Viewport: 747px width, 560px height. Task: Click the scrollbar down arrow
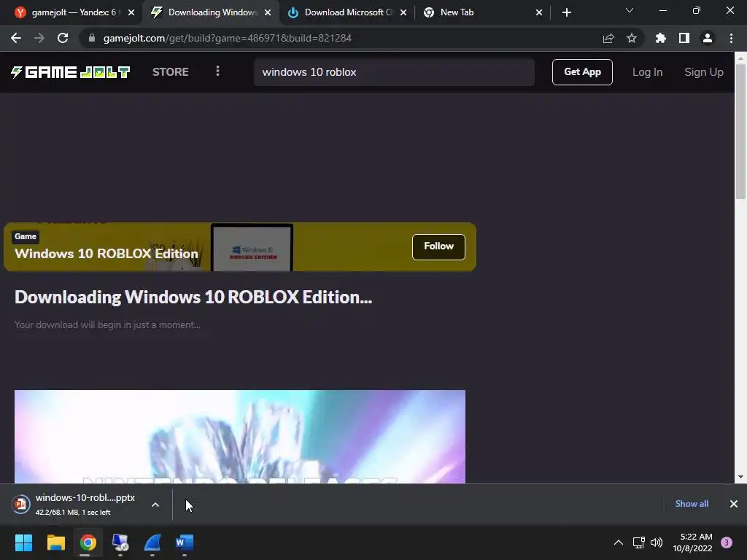[x=740, y=477]
